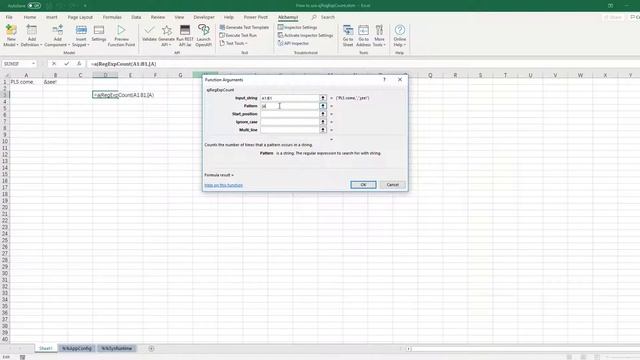The height and width of the screenshot is (360, 640).
Task: Select the Sheet1 tab
Action: click(46, 348)
